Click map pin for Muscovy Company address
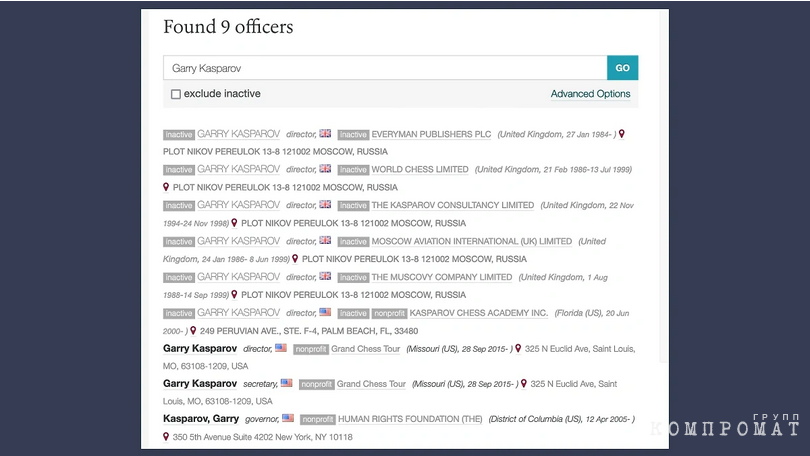This screenshot has height=456, width=810. (x=234, y=294)
